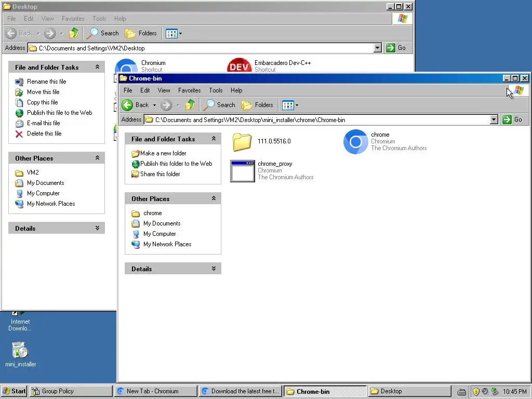Screen dimensions: 532x399
Task: Collapse File and Folder Tasks in Chrome-bin
Action: [214, 138]
